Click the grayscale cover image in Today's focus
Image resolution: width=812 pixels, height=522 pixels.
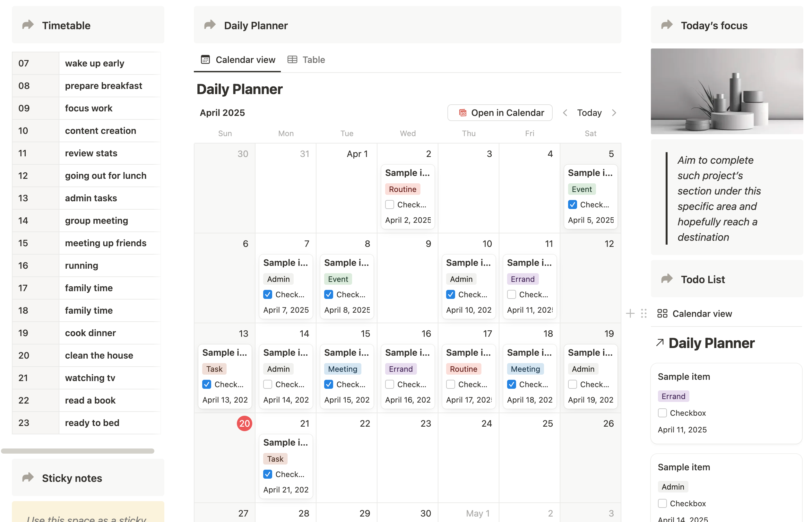click(727, 91)
